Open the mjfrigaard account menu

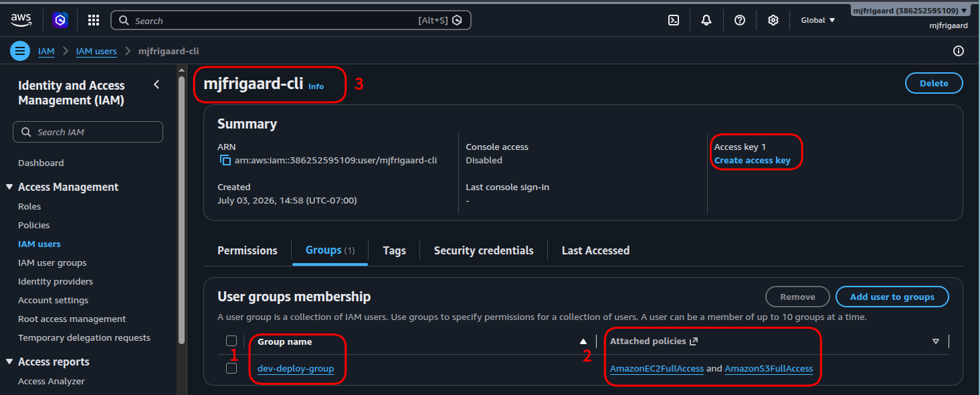[x=910, y=11]
